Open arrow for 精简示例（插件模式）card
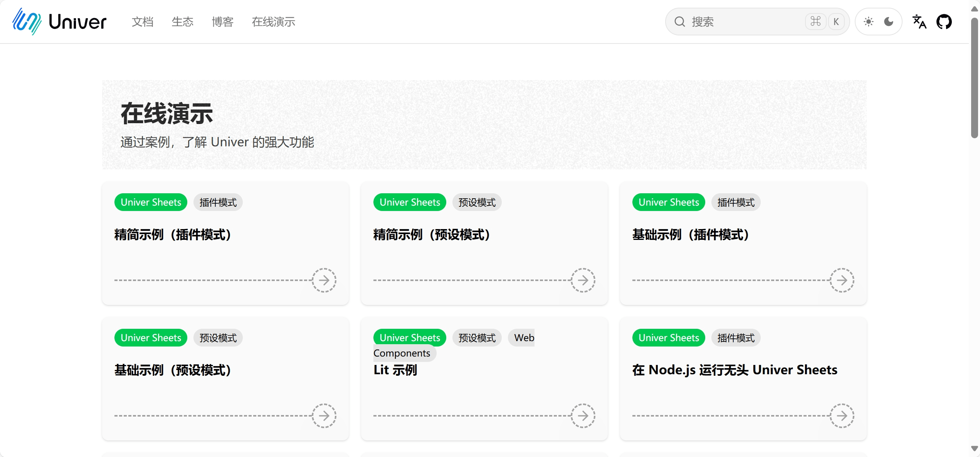Viewport: 980px width, 457px height. (324, 280)
